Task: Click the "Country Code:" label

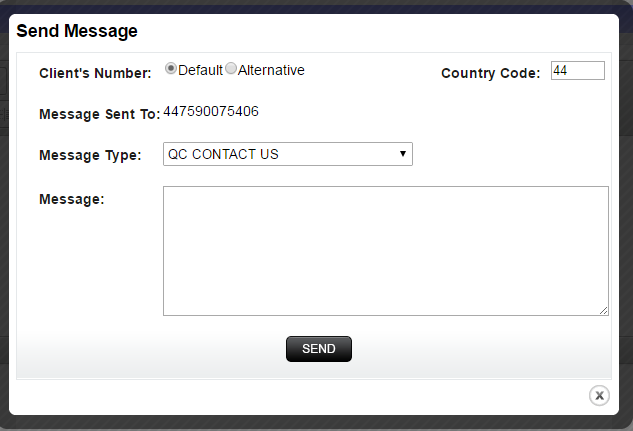Action: click(x=490, y=73)
